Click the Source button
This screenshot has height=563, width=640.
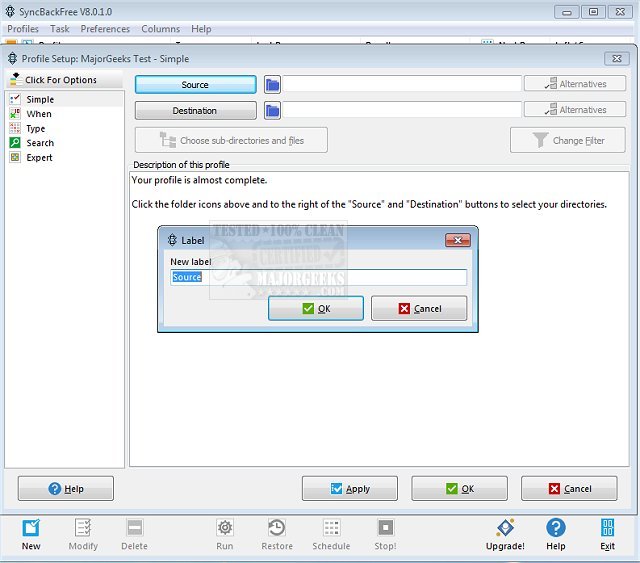pos(196,85)
